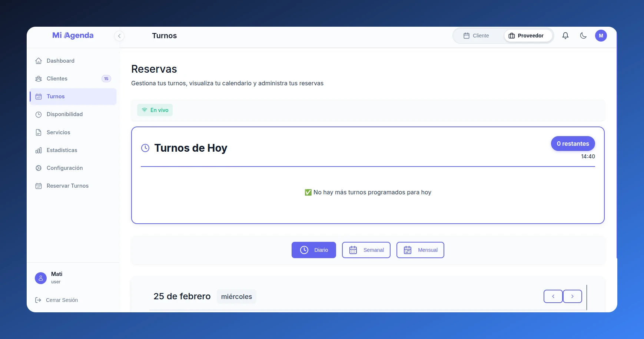Click the No hay más turnos message
This screenshot has width=644, height=339.
click(368, 192)
